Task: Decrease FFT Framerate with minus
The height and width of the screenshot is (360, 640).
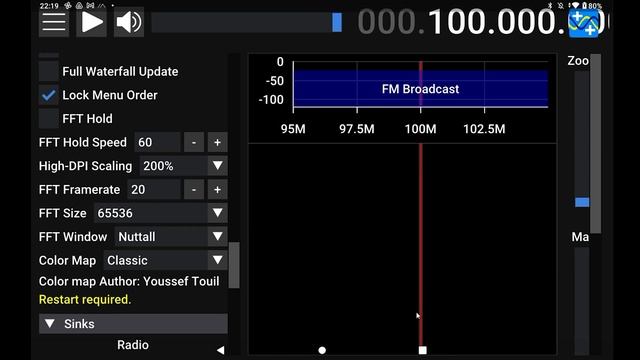Action: tap(194, 190)
